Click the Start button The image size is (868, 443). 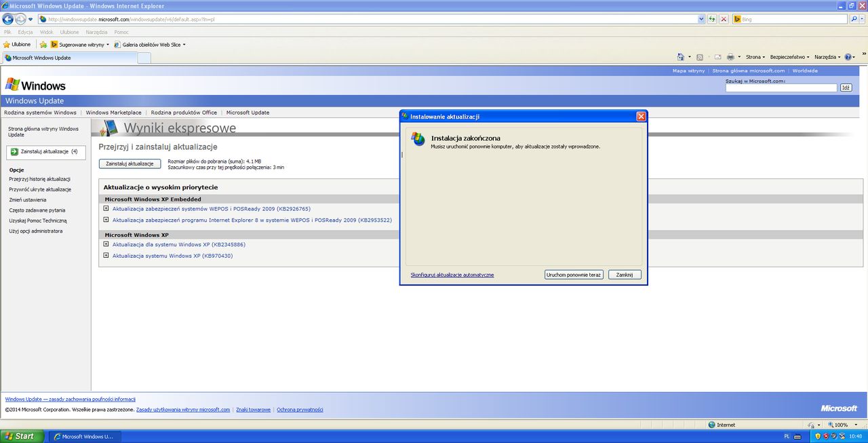[22, 436]
